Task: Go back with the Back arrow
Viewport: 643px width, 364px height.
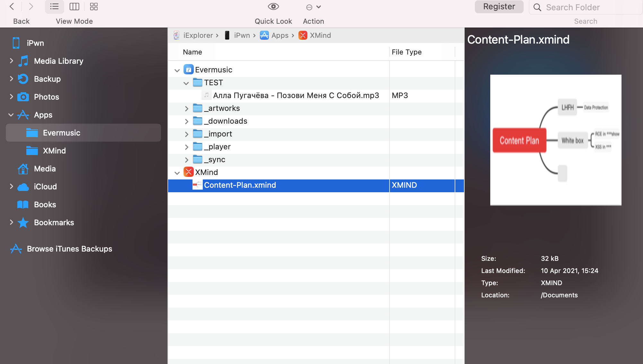Action: click(x=12, y=7)
